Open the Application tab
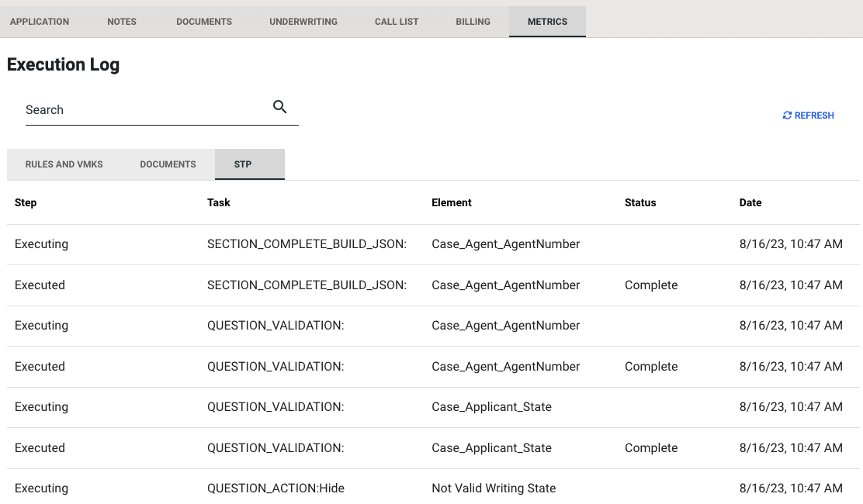863x504 pixels. (x=40, y=22)
